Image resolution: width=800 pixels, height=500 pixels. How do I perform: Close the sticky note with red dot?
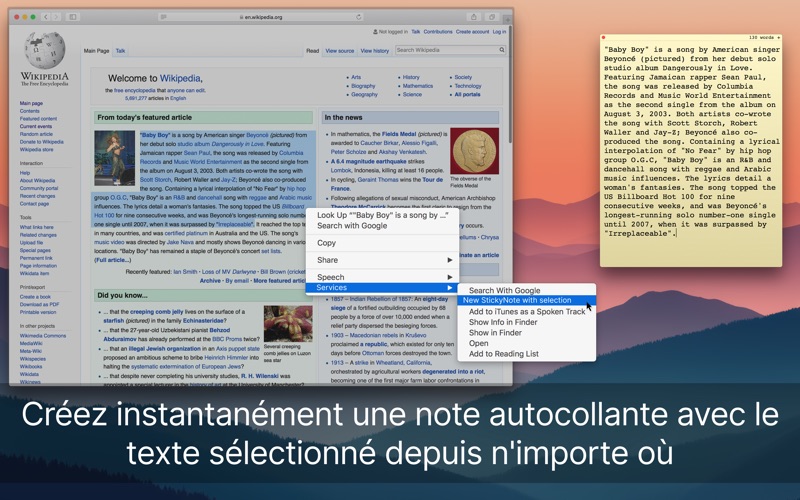click(x=603, y=37)
